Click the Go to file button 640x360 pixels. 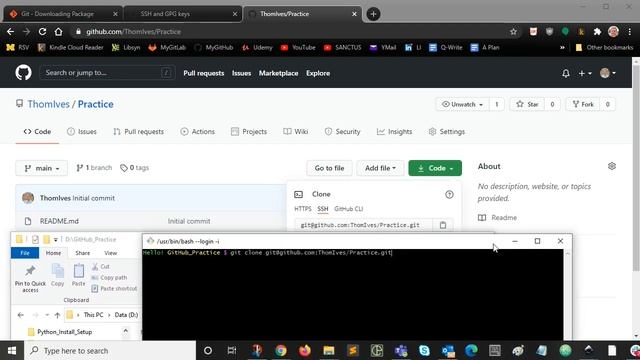pos(329,168)
